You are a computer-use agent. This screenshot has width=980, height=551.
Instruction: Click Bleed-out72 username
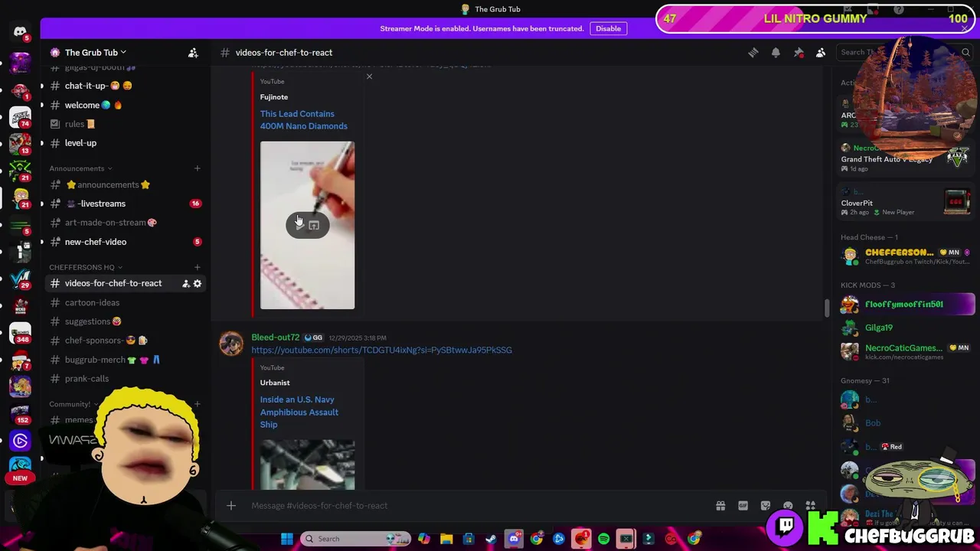275,337
